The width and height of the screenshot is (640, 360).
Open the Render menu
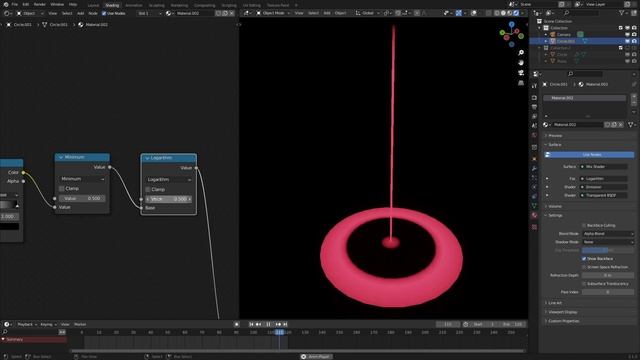click(x=40, y=4)
